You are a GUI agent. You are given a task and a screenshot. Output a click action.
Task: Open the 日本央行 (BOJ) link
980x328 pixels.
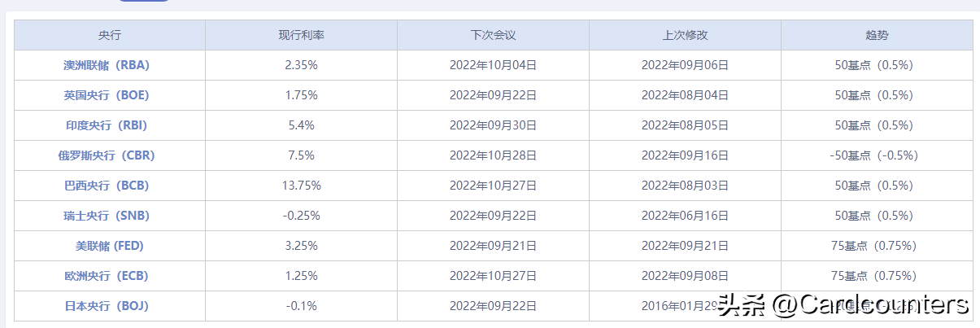coord(110,306)
